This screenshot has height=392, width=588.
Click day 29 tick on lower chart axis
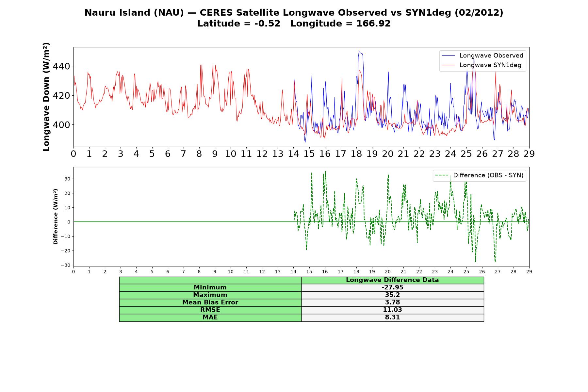(529, 271)
